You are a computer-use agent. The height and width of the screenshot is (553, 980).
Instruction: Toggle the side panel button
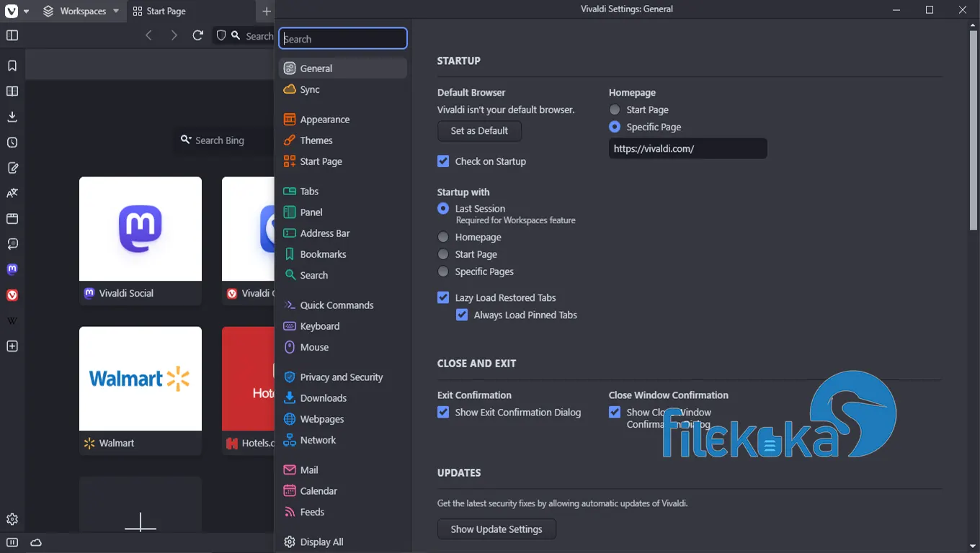click(12, 35)
